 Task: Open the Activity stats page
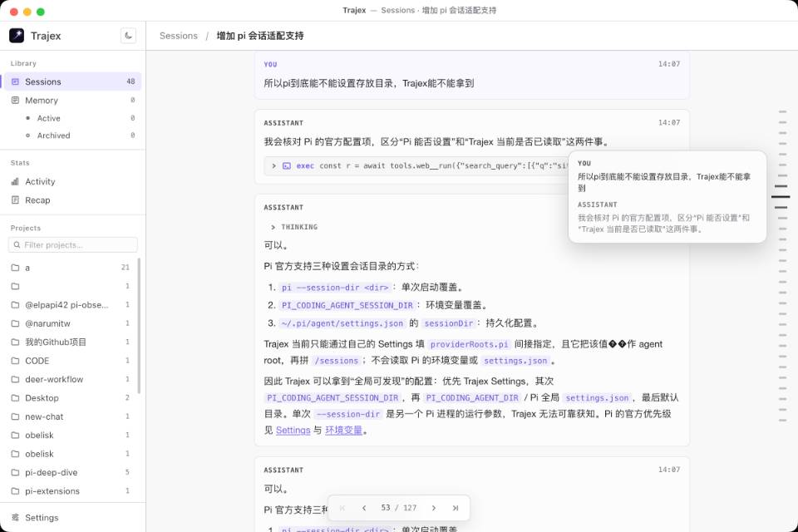click(73, 181)
